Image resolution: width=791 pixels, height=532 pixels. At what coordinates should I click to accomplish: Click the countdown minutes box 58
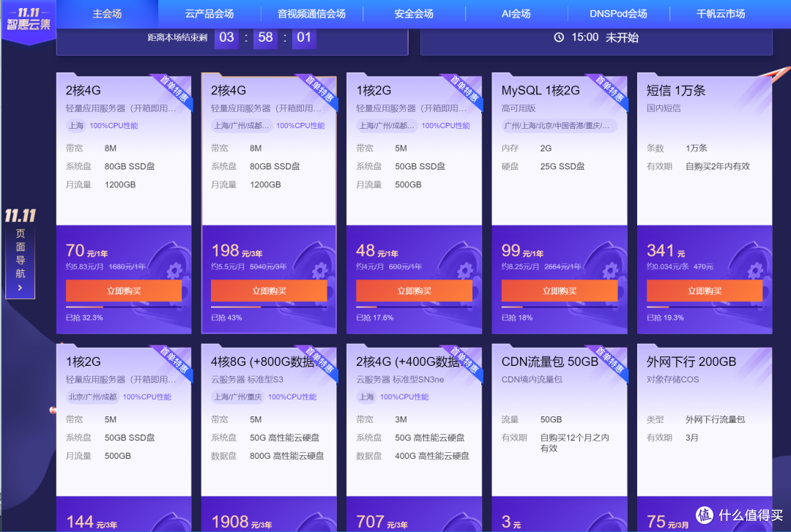coord(265,37)
